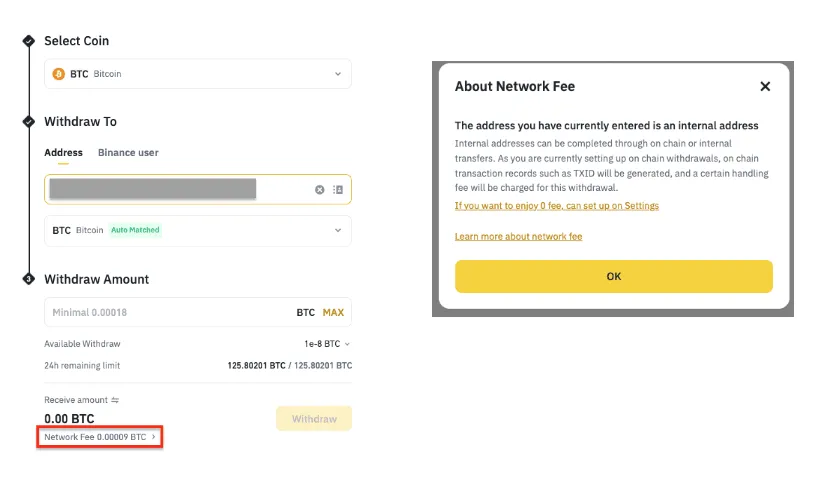
Task: Expand Network Fee 0.00009 BTC details
Action: (x=100, y=437)
